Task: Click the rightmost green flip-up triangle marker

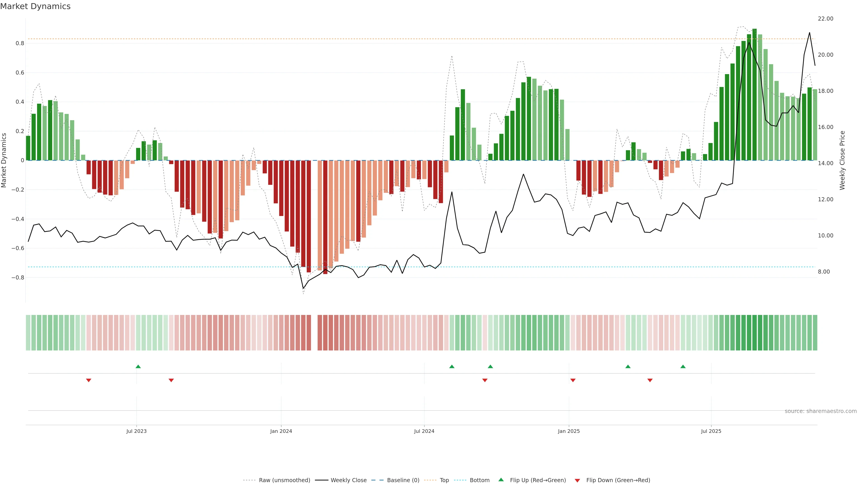Action: pos(683,366)
